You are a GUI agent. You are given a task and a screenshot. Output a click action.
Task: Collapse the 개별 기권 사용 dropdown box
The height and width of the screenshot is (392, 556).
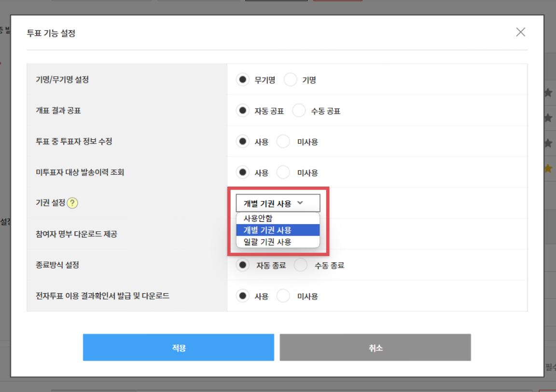(x=278, y=203)
